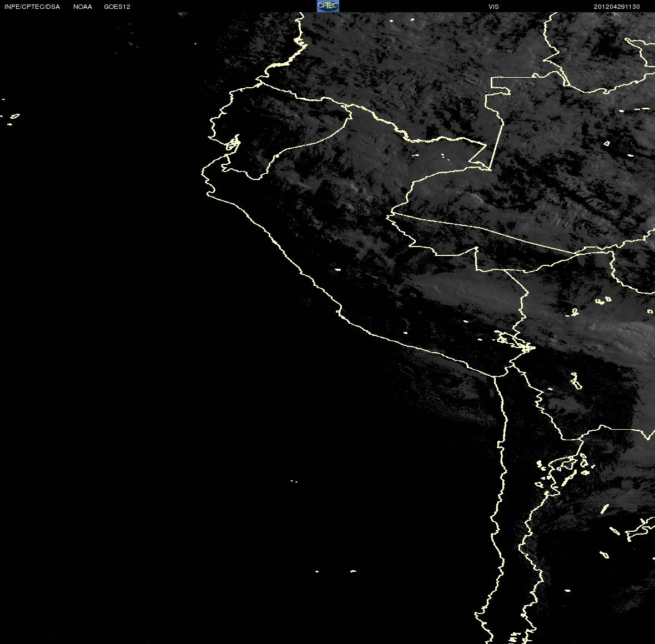655x644 pixels.
Task: Click the 201204291130 timestamp
Action: [617, 7]
